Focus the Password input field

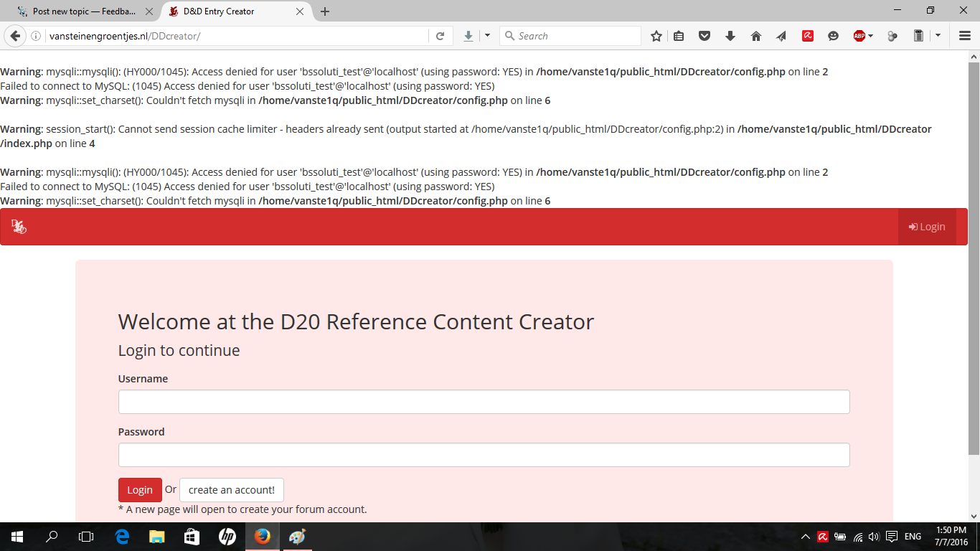(x=484, y=455)
